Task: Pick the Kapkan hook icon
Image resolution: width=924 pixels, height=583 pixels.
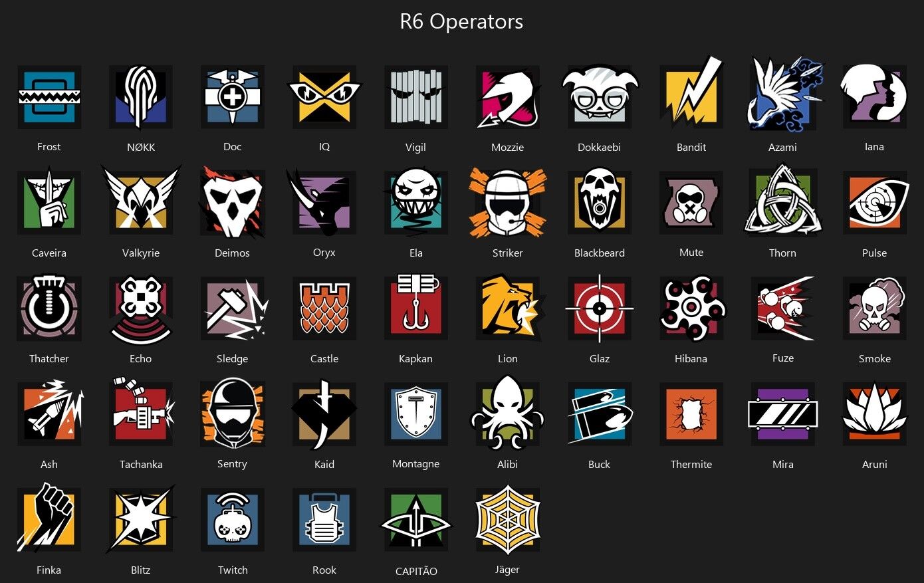Action: coord(416,306)
